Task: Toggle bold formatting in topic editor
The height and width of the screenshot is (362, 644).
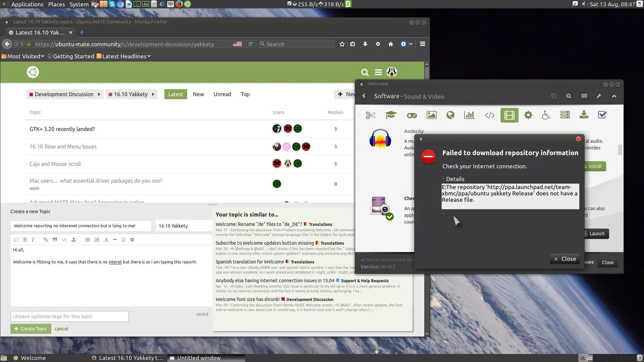Action: point(25,239)
